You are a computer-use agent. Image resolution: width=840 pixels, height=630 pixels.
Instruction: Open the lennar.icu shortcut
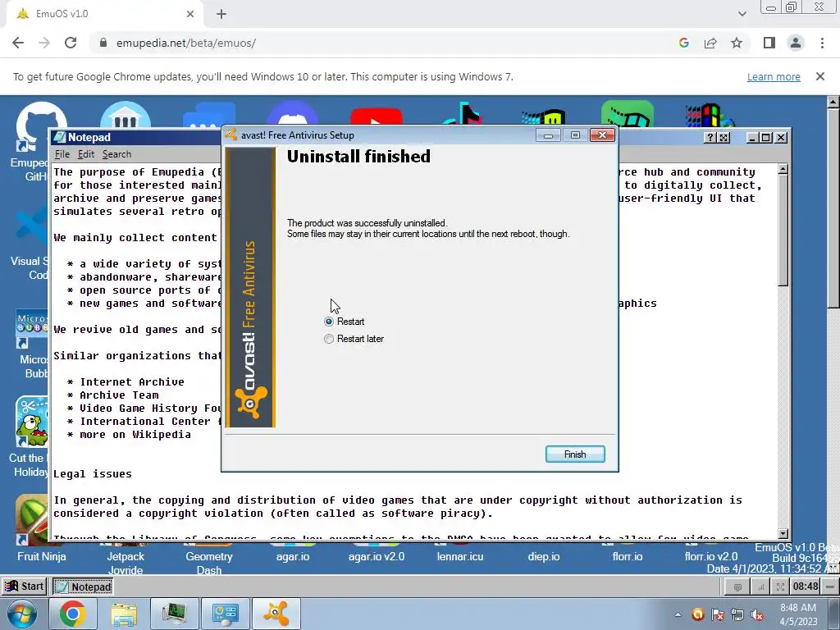[x=459, y=557]
